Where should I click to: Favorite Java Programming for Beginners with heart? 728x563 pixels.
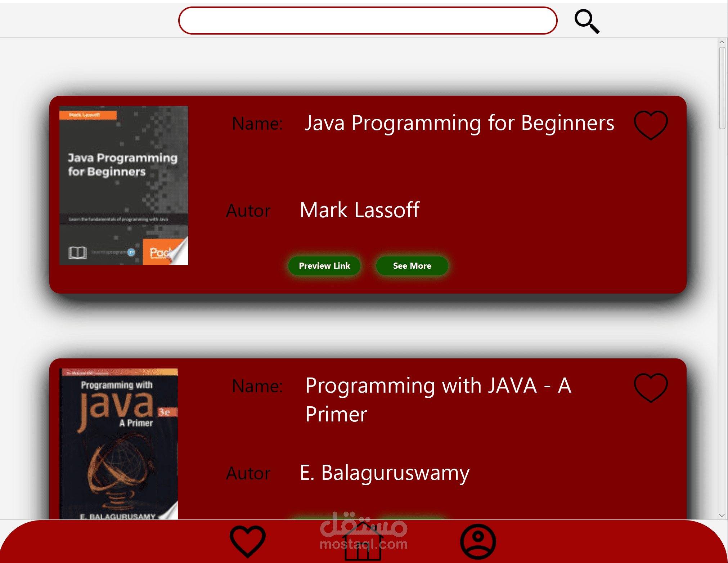pos(651,125)
